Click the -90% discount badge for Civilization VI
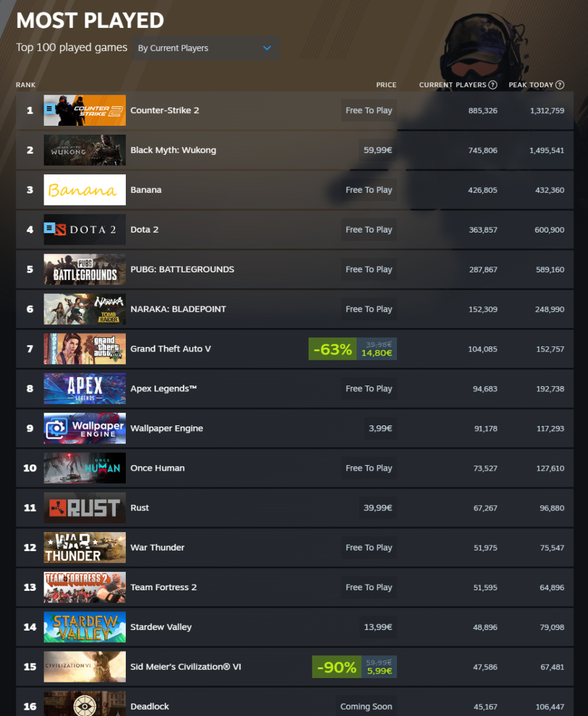Viewport: 588px width, 716px height. tap(337, 667)
